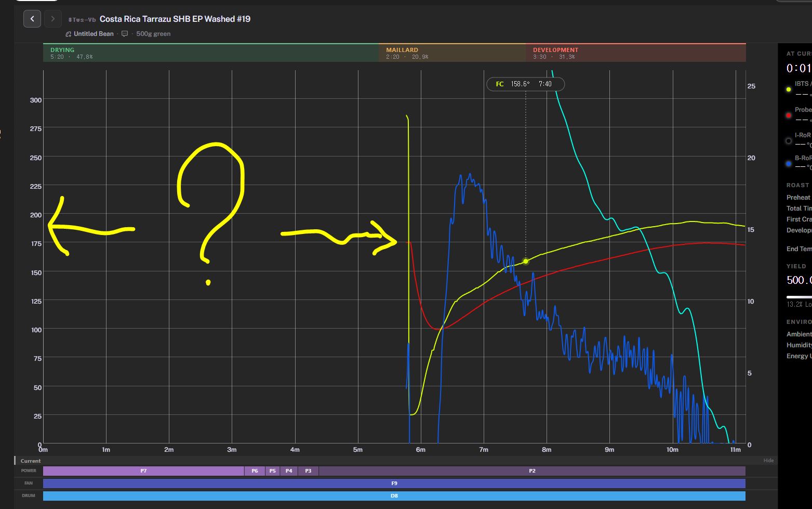Select the D8 drum segment

tap(394, 496)
